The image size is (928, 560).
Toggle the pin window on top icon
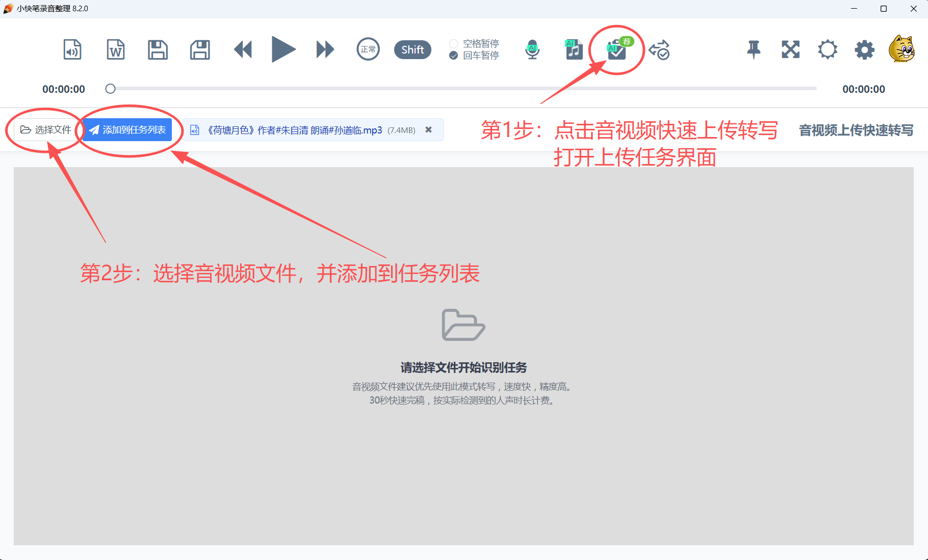coord(754,50)
